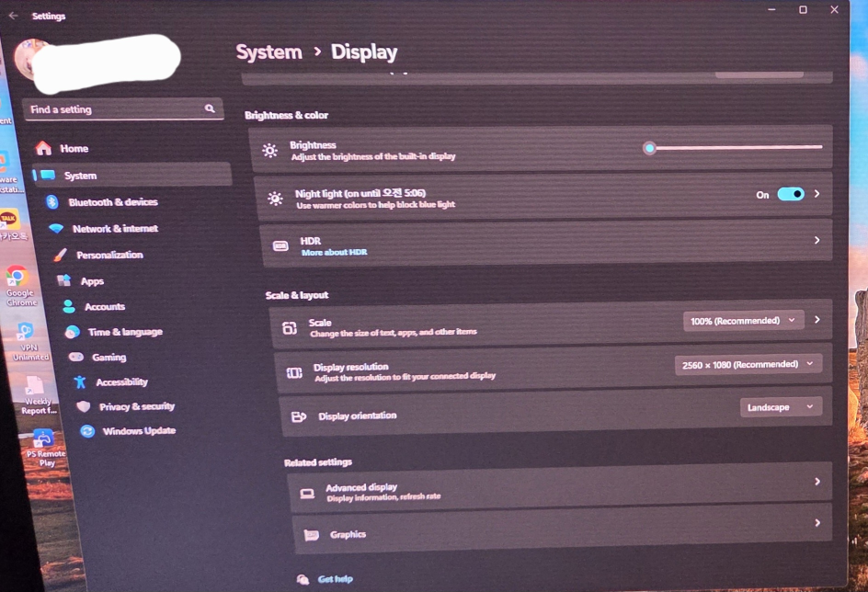Click the Privacy & security shield icon
This screenshot has height=592, width=868.
[84, 406]
